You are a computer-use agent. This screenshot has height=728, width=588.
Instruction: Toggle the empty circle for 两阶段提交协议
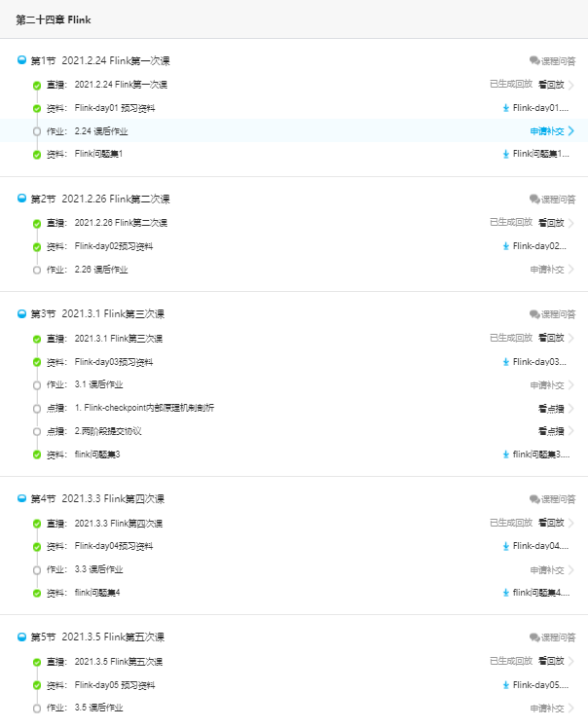pos(37,431)
